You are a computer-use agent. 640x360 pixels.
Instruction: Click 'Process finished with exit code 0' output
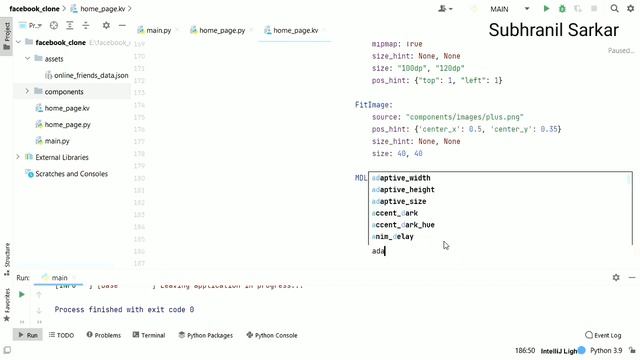coord(124,309)
